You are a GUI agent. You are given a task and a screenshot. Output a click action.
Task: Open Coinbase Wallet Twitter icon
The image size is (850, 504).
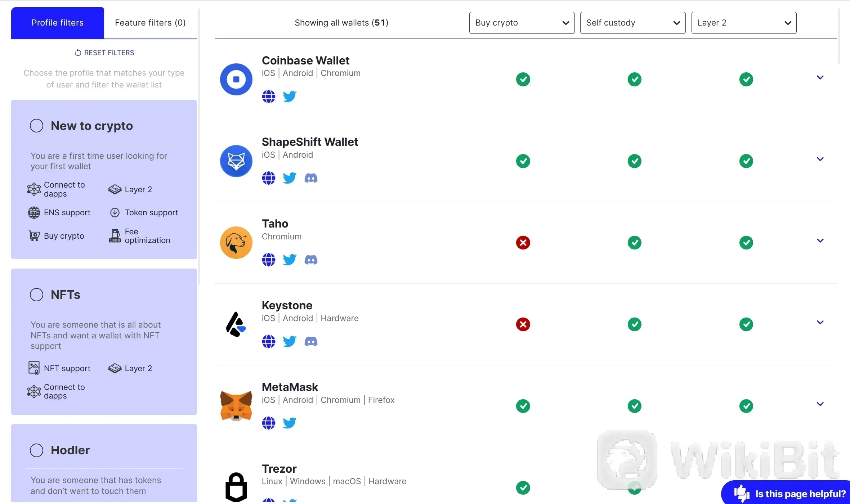pyautogui.click(x=290, y=96)
